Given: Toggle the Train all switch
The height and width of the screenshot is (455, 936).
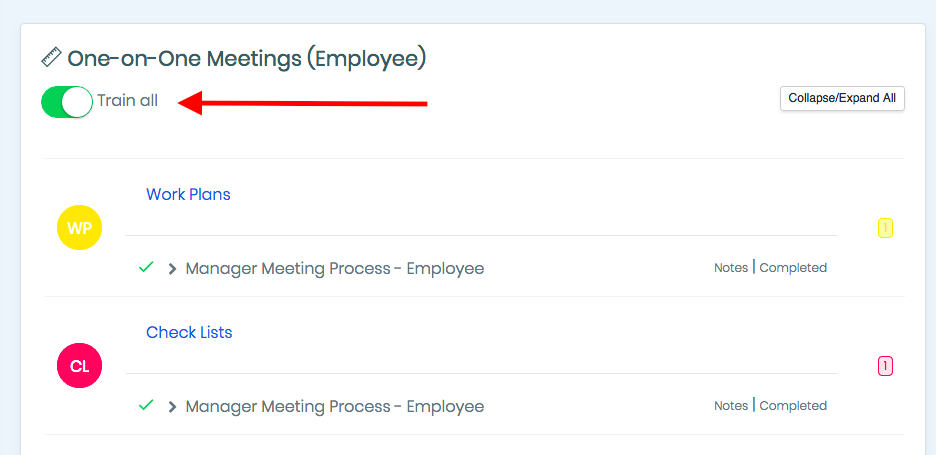Looking at the screenshot, I should pos(67,102).
